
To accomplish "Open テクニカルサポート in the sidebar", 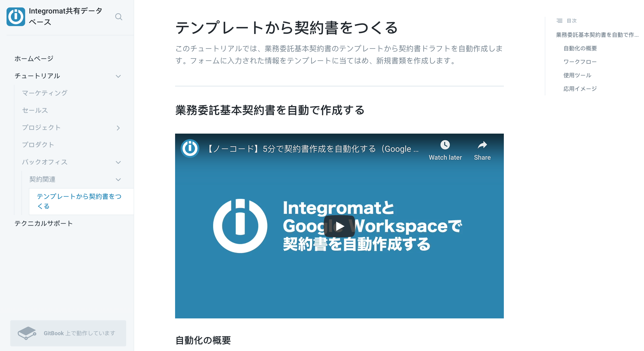I will pyautogui.click(x=44, y=223).
